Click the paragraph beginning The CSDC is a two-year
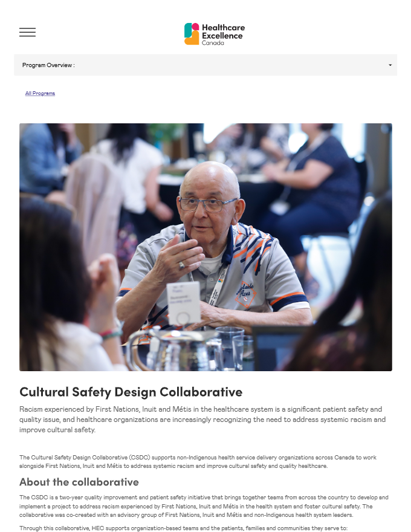 204,506
